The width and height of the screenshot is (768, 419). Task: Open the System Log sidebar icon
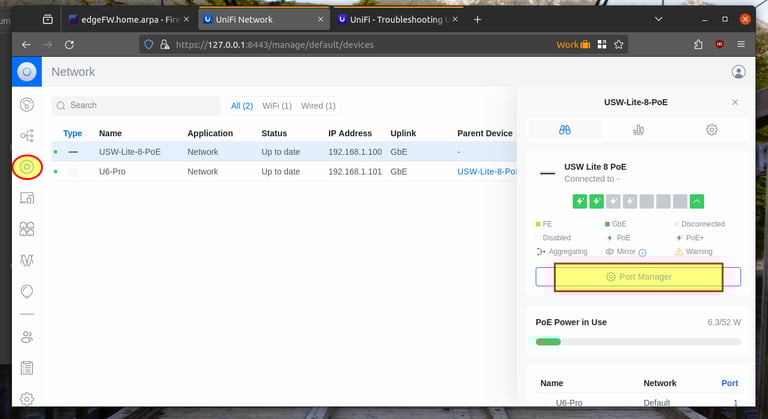tap(27, 368)
